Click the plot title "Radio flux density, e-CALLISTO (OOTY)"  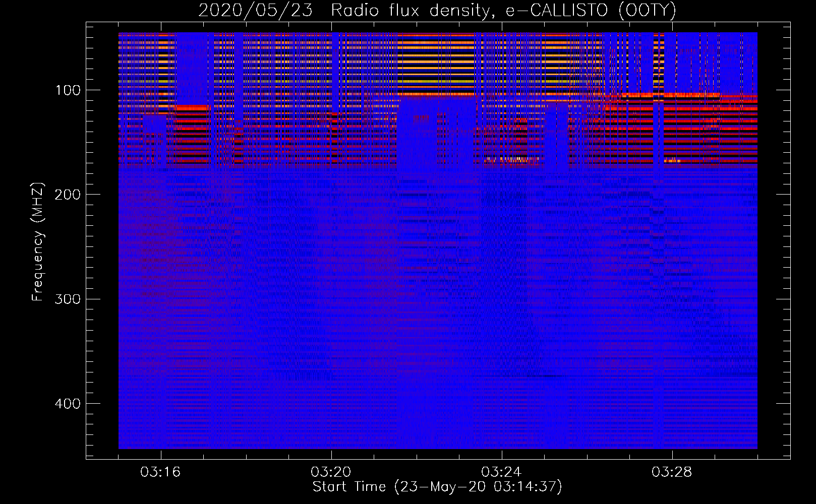click(x=504, y=10)
